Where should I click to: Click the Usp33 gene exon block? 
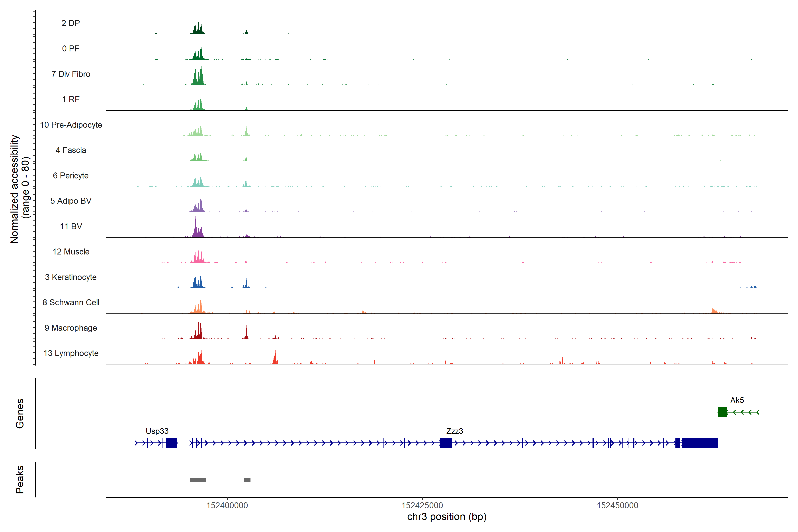(172, 443)
